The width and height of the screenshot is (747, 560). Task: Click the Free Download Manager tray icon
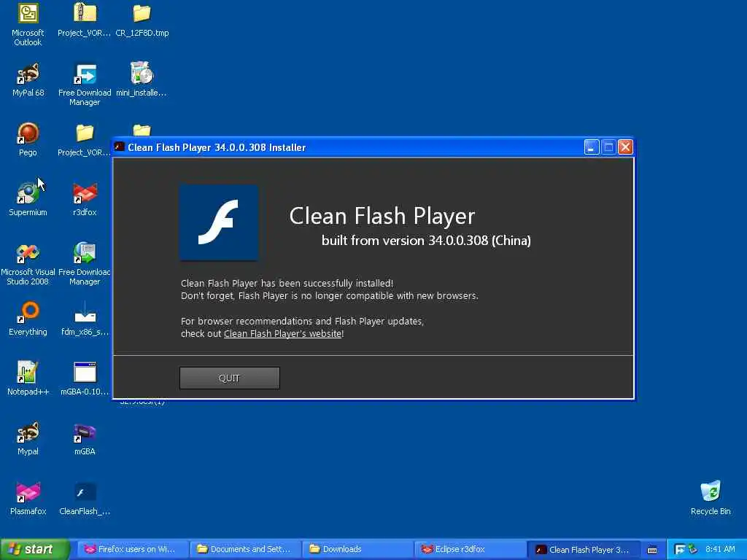point(679,550)
